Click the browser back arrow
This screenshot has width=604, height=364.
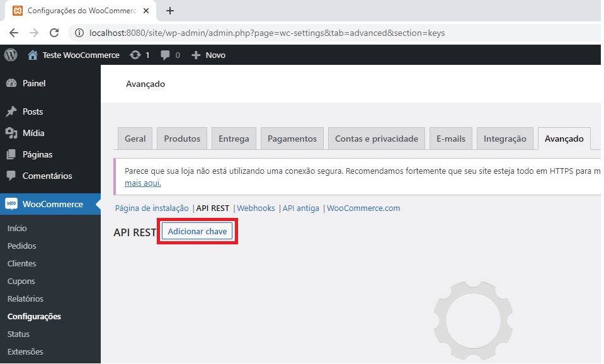[14, 33]
